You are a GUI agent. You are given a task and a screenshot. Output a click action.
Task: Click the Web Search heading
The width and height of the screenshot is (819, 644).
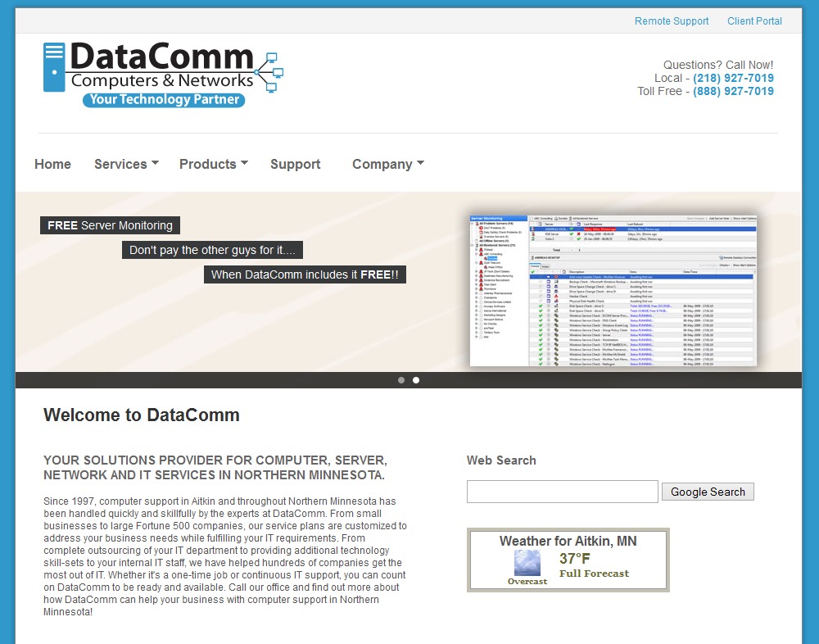501,460
